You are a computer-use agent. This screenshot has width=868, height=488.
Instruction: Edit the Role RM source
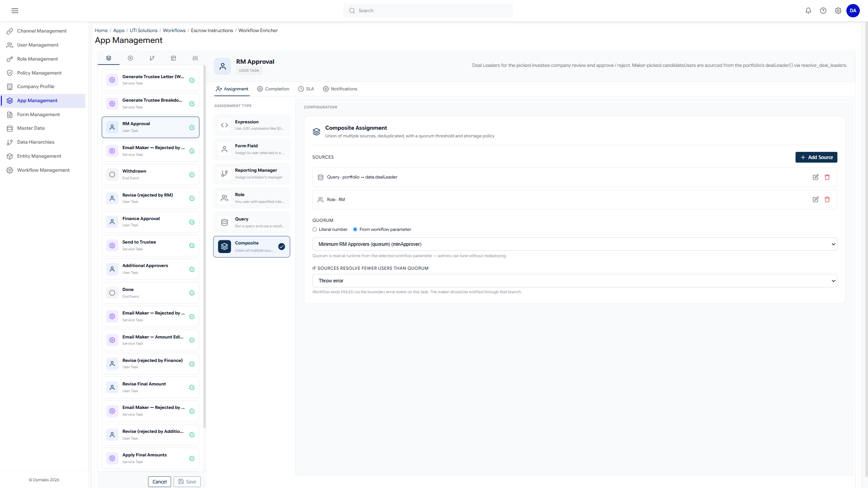(816, 199)
